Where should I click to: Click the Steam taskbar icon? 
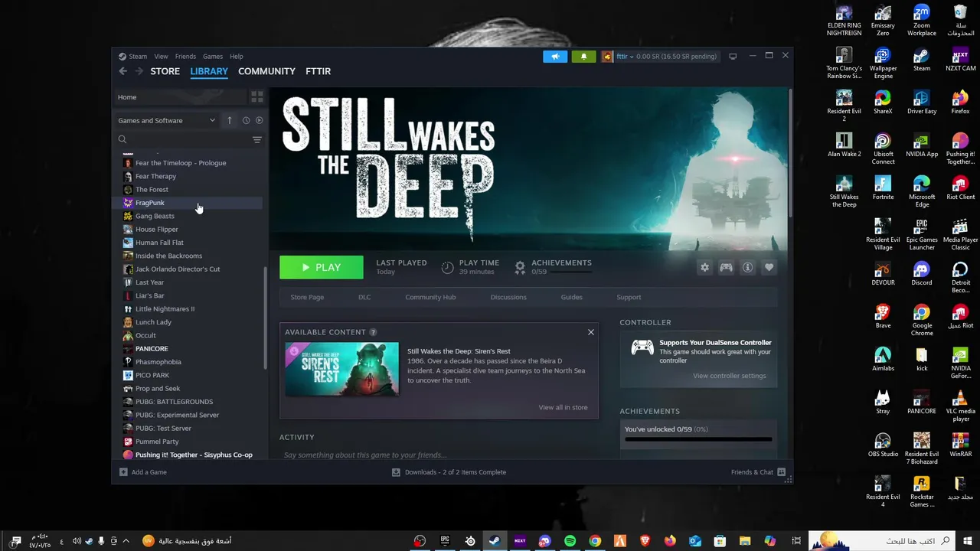(495, 541)
